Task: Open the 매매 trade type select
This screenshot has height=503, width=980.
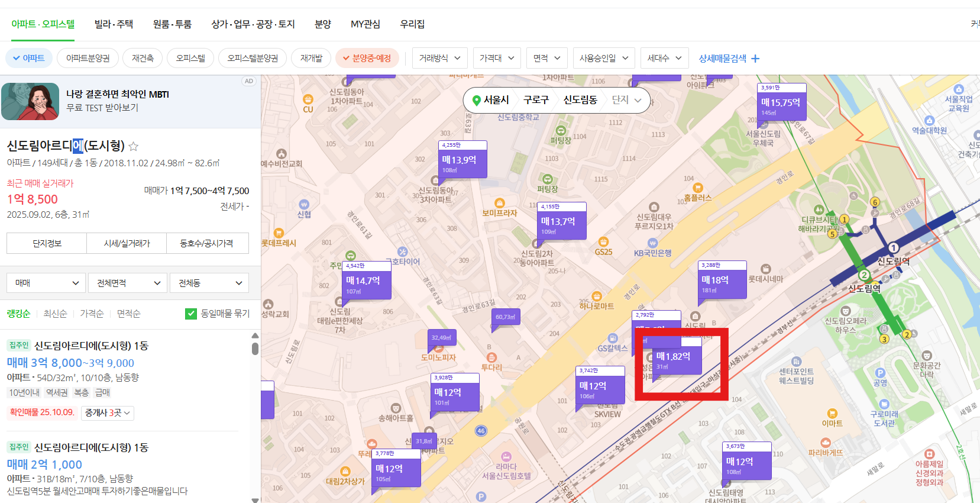Action: pyautogui.click(x=46, y=283)
